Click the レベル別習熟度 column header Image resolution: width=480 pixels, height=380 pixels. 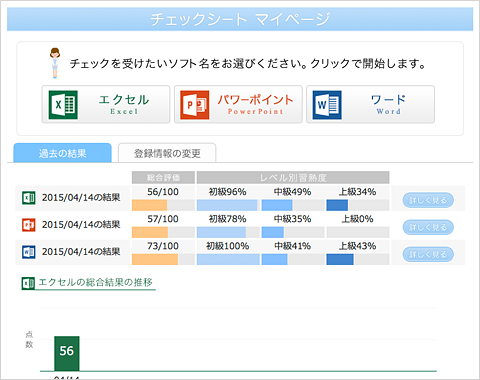coord(293,177)
